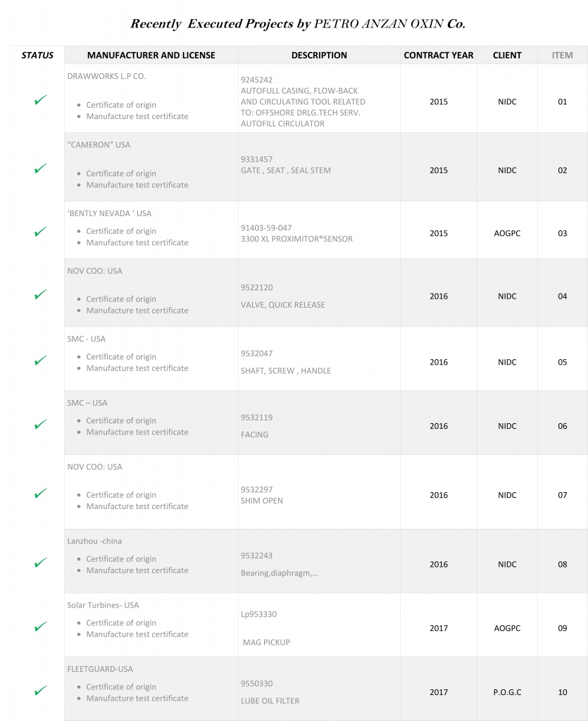Click the checkmark beside Solar Turbines- USA

click(x=40, y=627)
